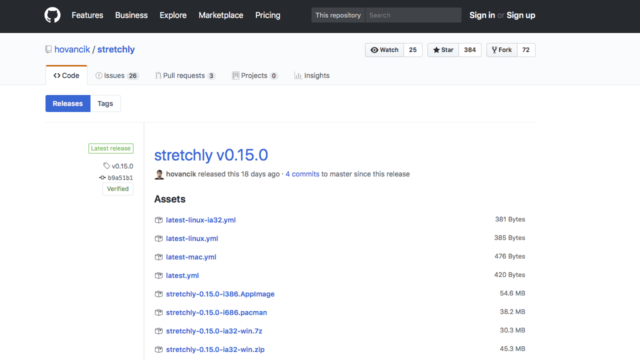Viewport: 640px width, 360px height.
Task: Open the stretchly v0.15.0 release title
Action: (x=211, y=155)
